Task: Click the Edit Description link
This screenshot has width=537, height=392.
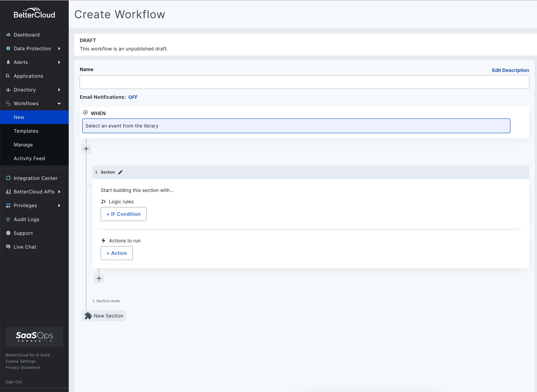Action: [x=510, y=70]
